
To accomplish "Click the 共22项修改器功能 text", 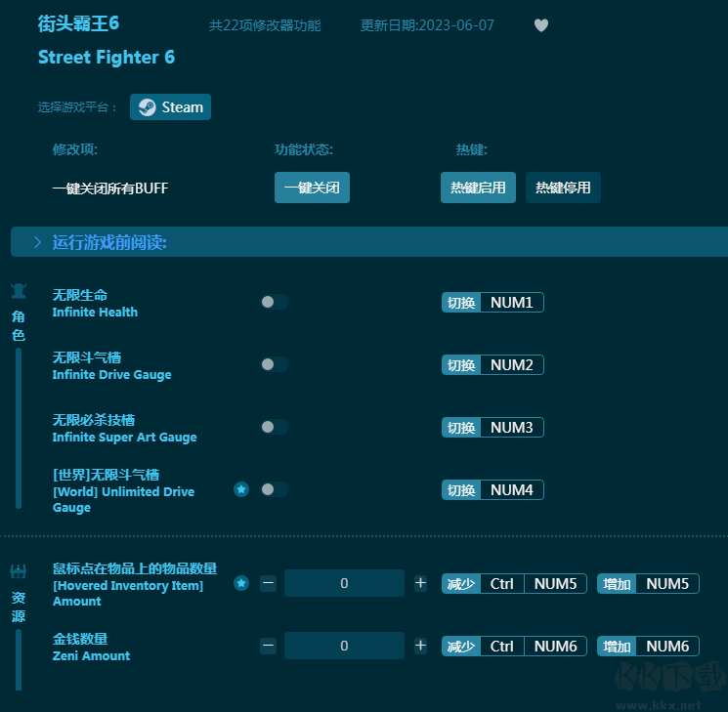I will tap(265, 25).
